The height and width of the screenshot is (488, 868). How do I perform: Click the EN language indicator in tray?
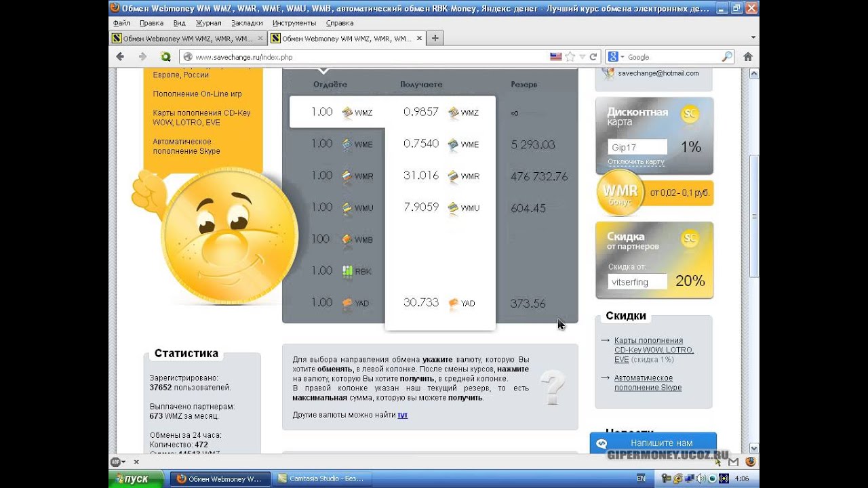[641, 479]
